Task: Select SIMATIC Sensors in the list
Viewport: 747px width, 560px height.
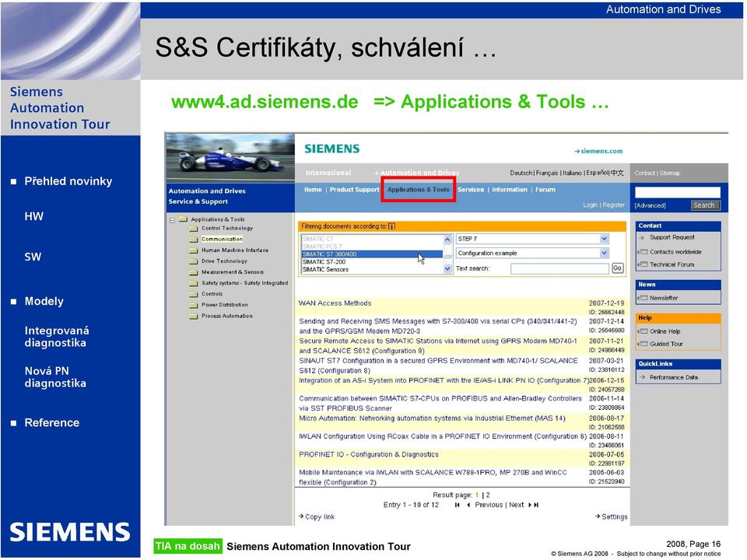Action: 325,270
